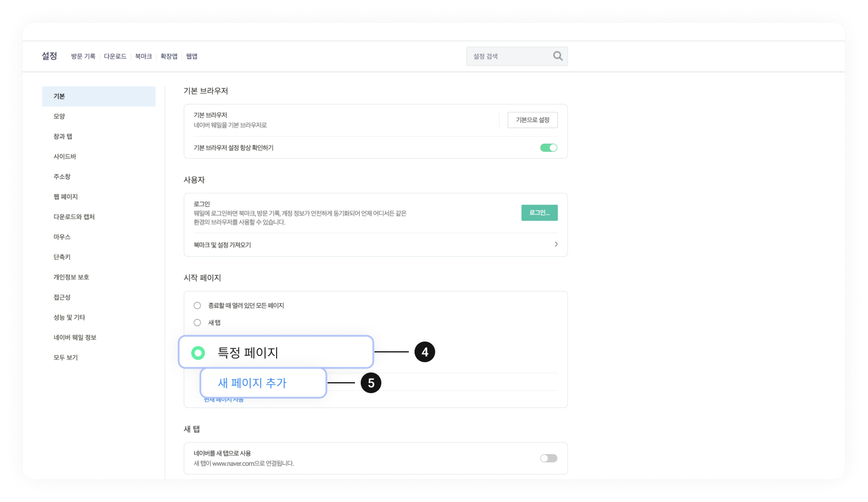Disable 기본 브라우저 설정 항상 확인하기 toggle
Viewport: 868px width, 502px height.
click(548, 147)
